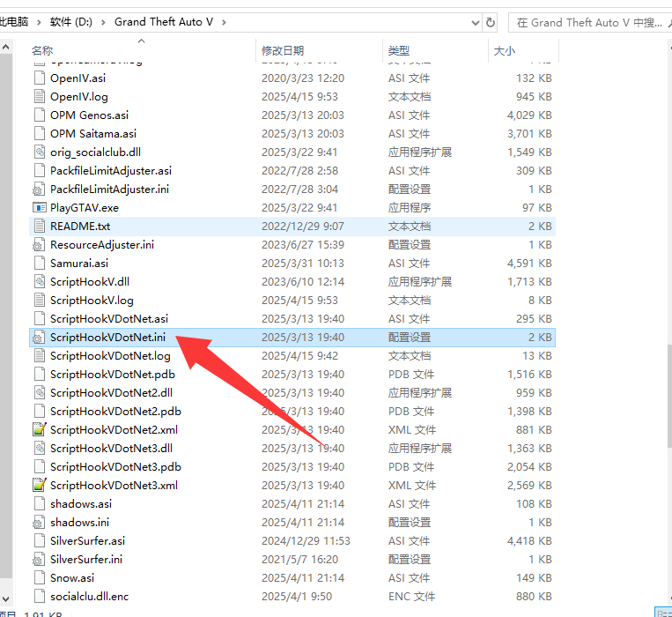Click the ENC 文件 type cell

[x=411, y=596]
